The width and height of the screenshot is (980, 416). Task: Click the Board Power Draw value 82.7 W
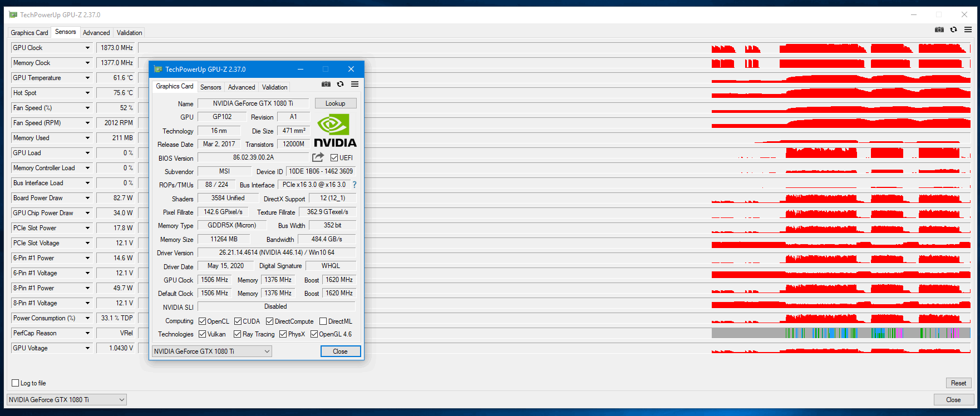pos(116,198)
